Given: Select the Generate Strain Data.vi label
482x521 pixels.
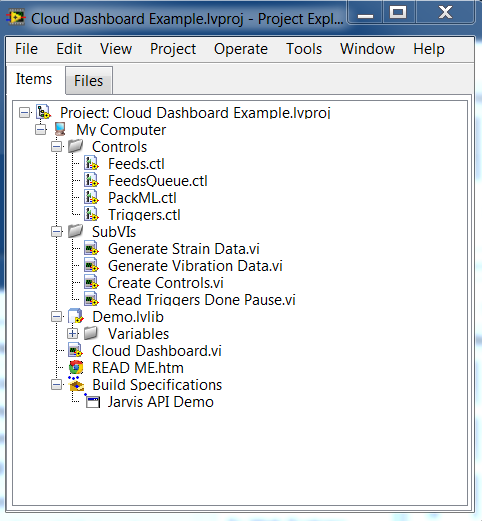Looking at the screenshot, I should 184,249.
